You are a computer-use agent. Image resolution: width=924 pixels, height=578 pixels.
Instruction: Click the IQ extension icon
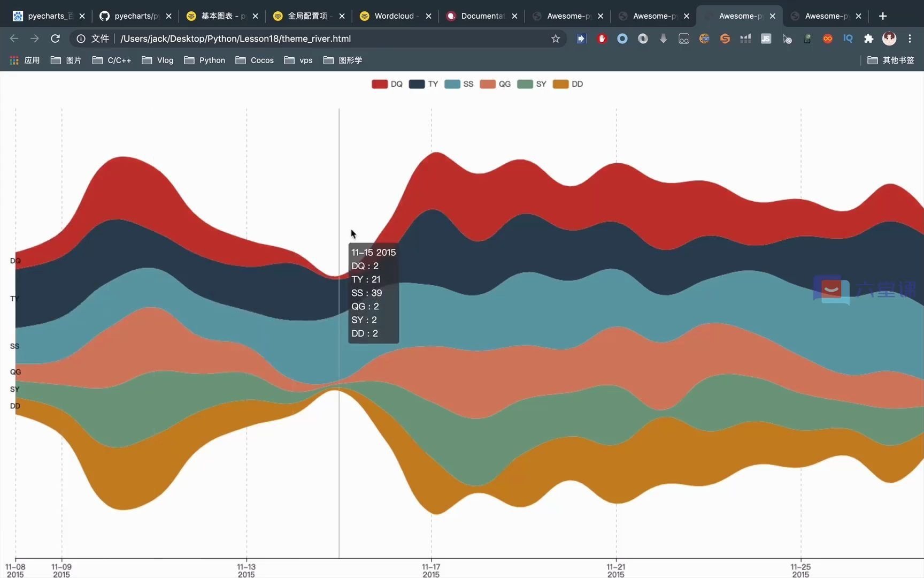pos(848,39)
